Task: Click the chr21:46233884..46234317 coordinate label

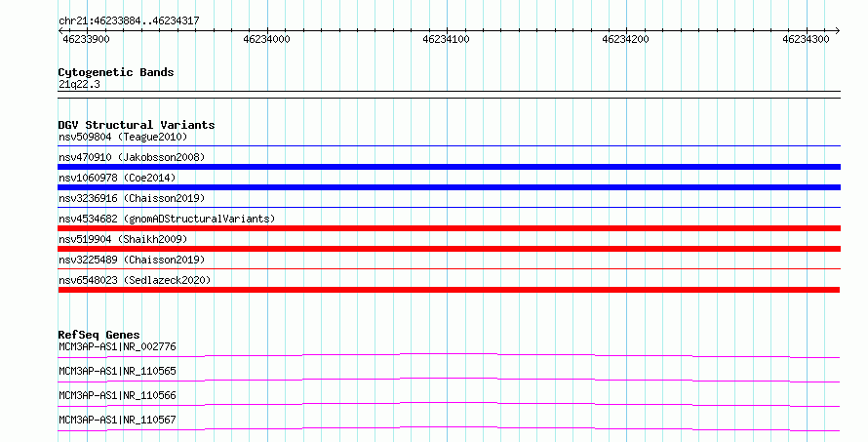Action: 129,21
